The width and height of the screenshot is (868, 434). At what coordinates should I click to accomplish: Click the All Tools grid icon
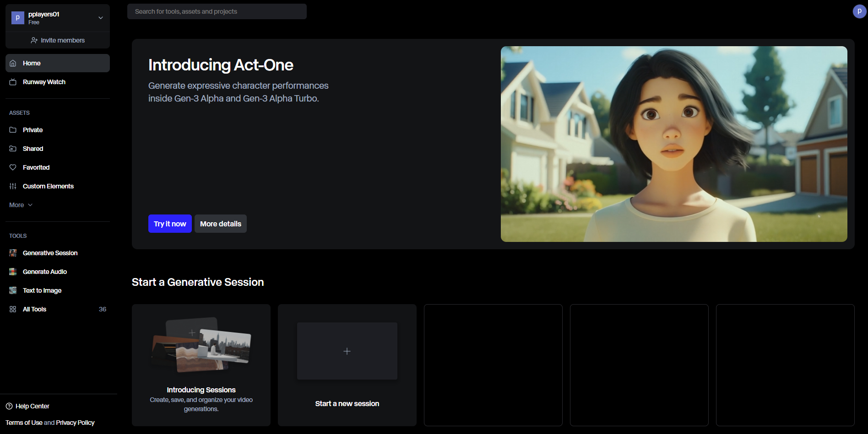[x=13, y=309]
